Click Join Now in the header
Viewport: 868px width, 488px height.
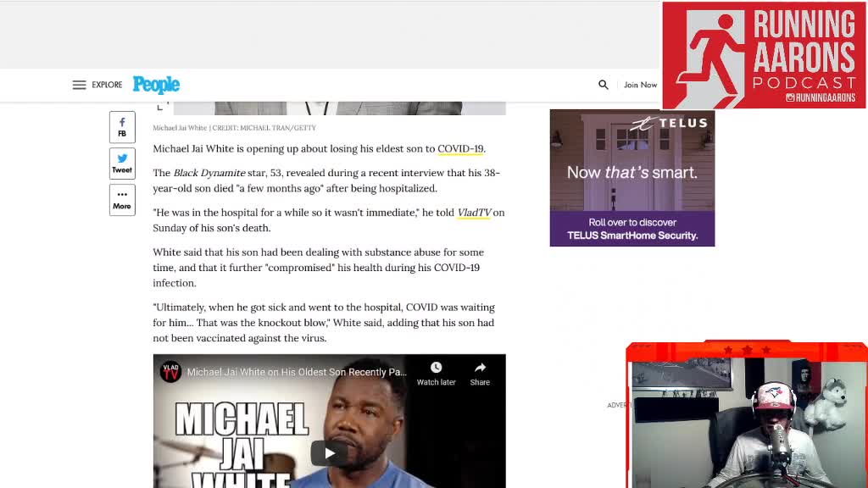click(641, 85)
